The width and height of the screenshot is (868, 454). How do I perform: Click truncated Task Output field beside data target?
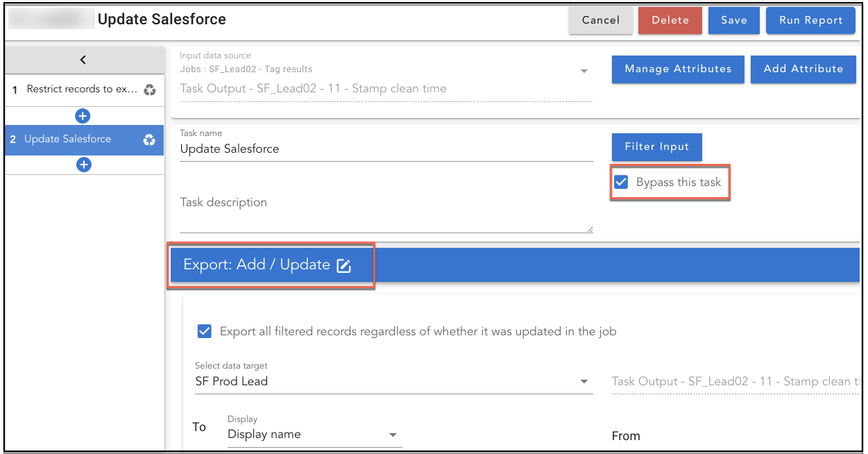point(735,382)
